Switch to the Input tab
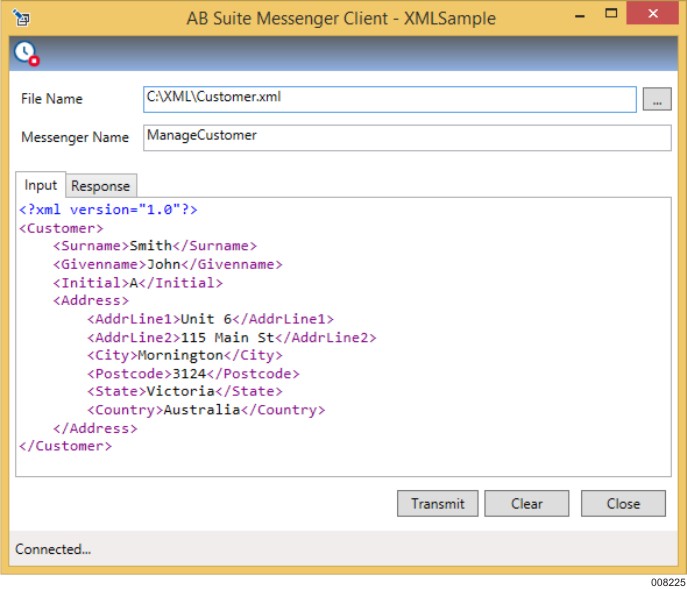Screen dimensions: 687x589 pos(41,185)
